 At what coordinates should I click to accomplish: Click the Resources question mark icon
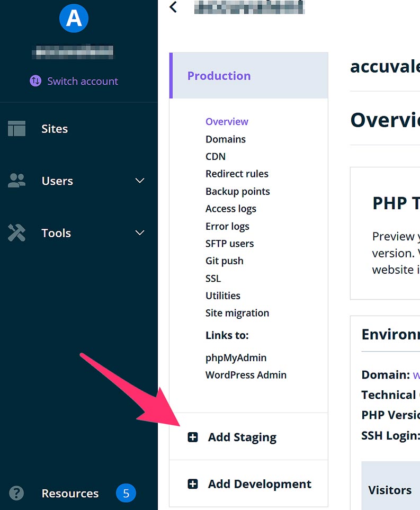click(x=16, y=494)
